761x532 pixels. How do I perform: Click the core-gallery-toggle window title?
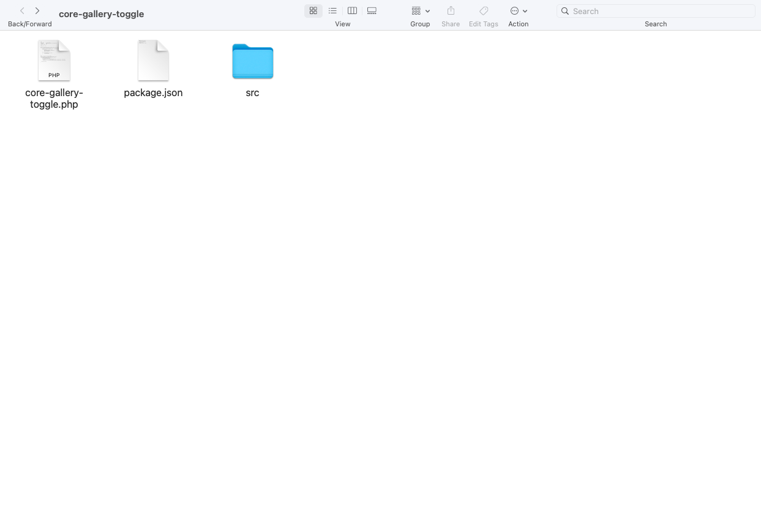(102, 14)
